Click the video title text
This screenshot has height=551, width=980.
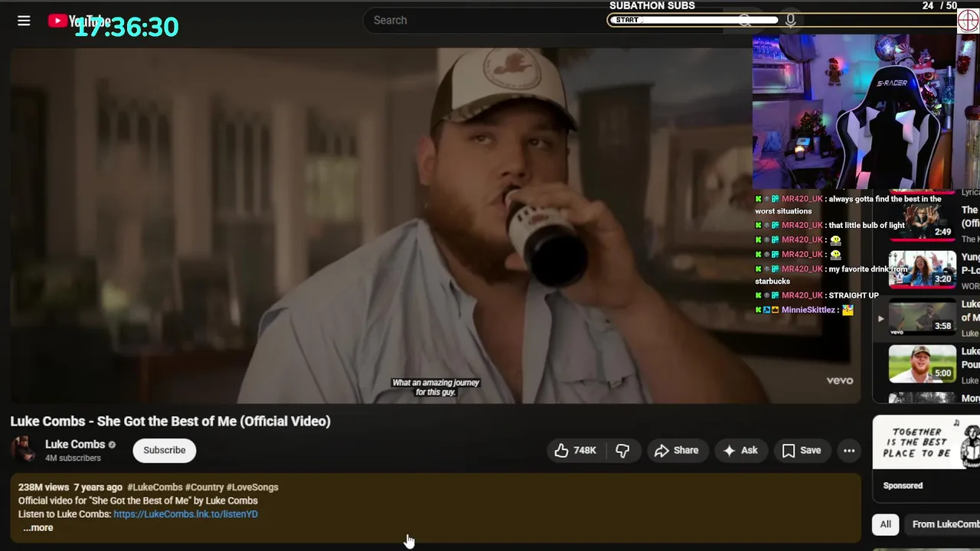coord(171,421)
